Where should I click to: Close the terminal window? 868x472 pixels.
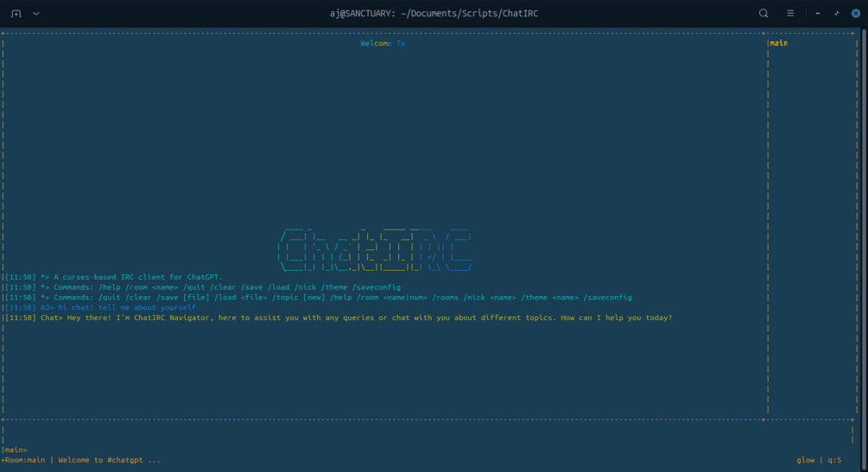(856, 13)
